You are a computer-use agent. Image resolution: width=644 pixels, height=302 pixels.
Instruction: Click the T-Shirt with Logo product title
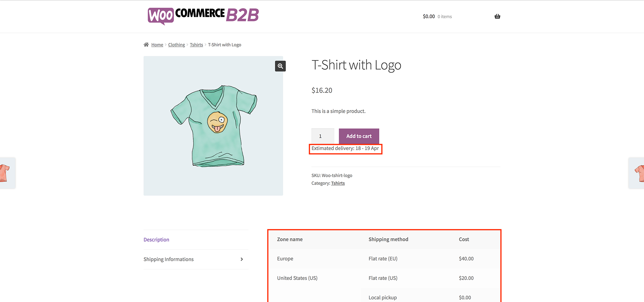click(356, 65)
